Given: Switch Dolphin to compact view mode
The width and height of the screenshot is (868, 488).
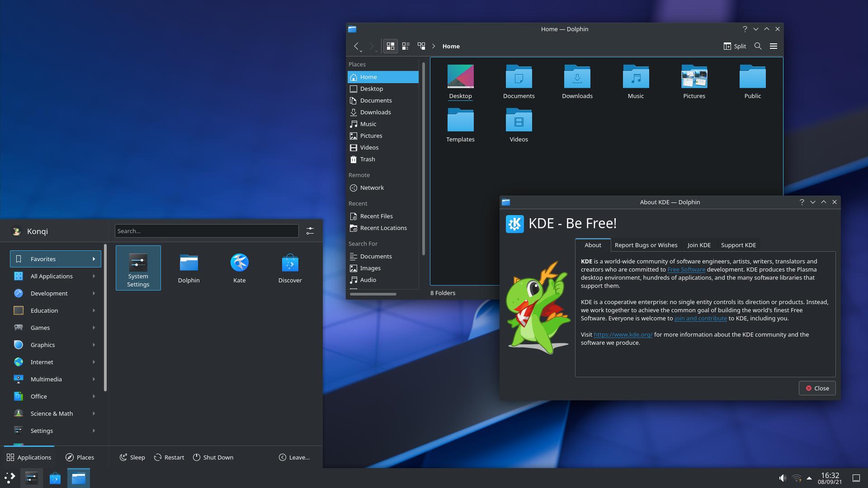Looking at the screenshot, I should (x=406, y=46).
